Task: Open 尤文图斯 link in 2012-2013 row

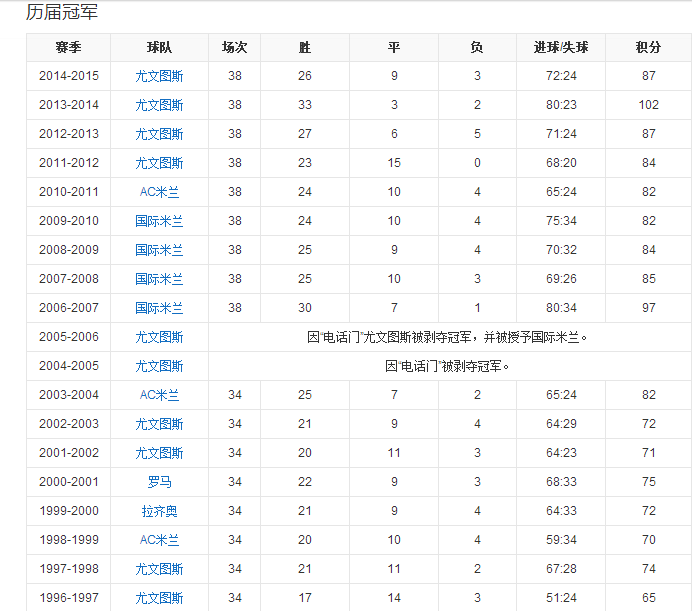Action: [159, 134]
